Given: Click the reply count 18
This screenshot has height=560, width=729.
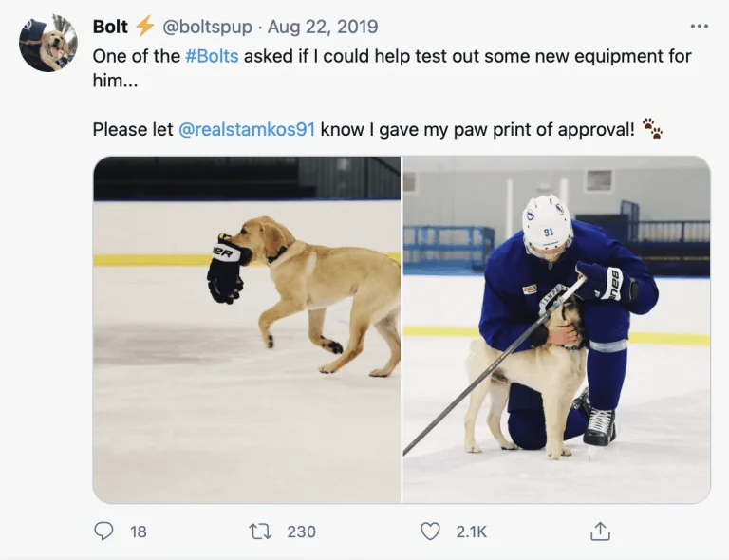Looking at the screenshot, I should click(139, 532).
